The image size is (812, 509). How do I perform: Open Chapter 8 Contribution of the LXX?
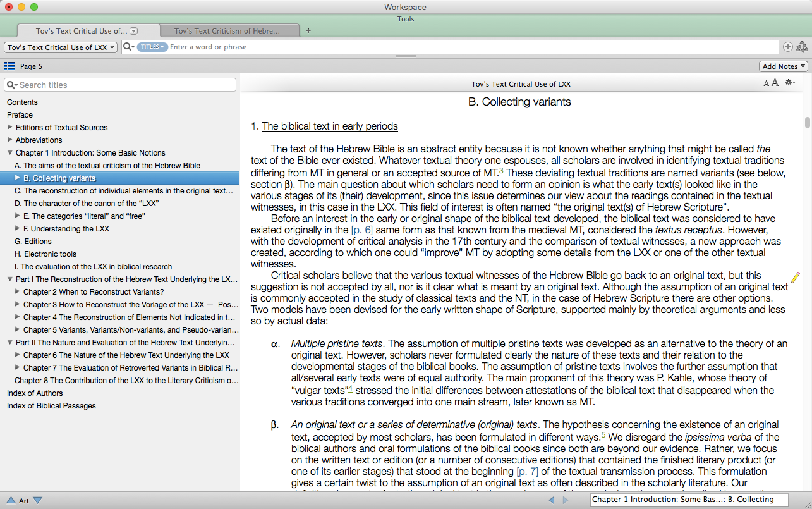(x=127, y=380)
